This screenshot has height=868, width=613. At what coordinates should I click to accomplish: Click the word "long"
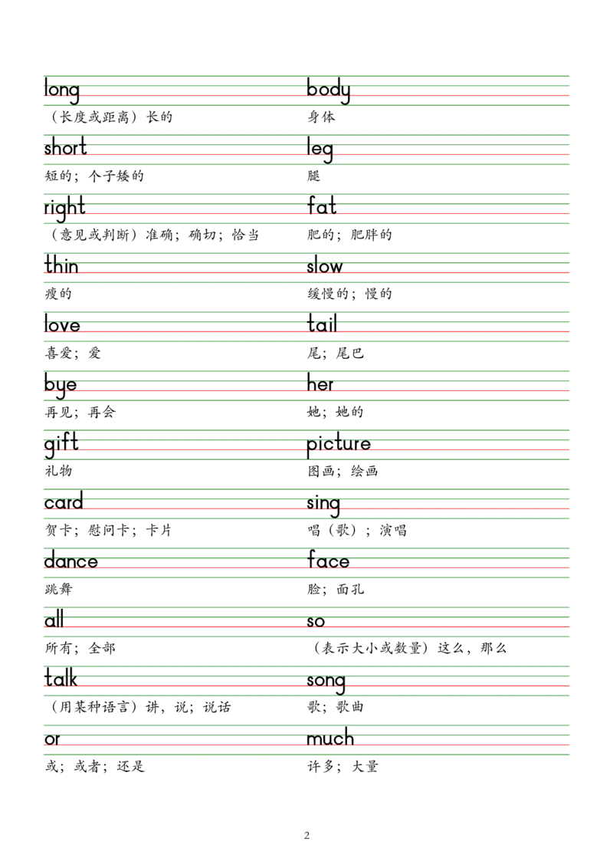click(61, 90)
